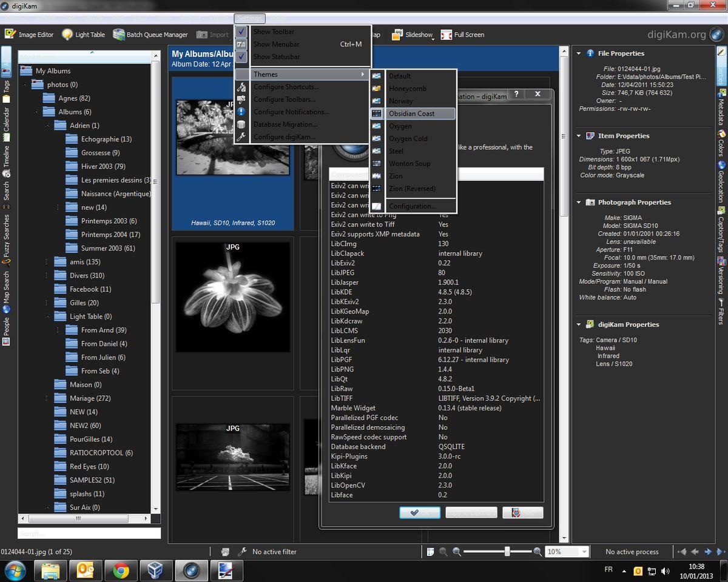Open the zoom percentage dropdown
Screen dimensions: 728x582
pos(584,552)
